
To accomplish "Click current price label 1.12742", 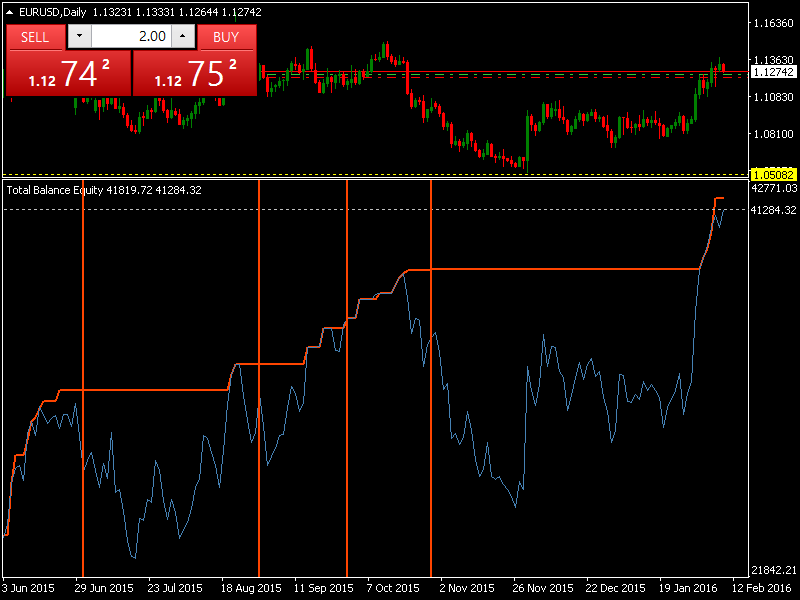I will [773, 72].
